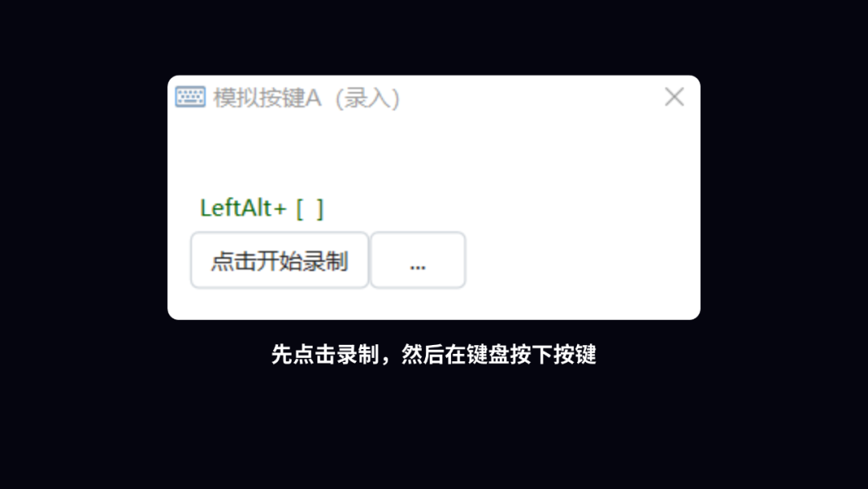Close the 模拟按键A dialog
868x489 pixels.
(674, 97)
